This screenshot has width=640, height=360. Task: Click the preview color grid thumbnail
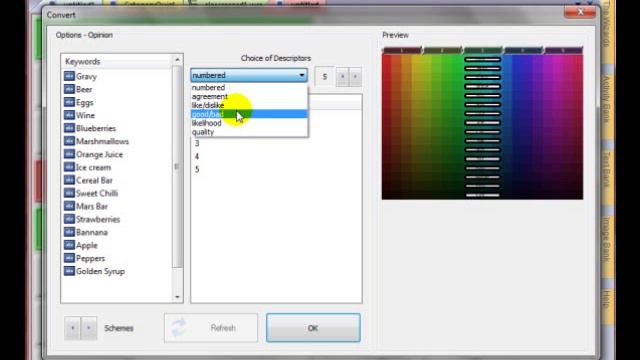click(482, 127)
